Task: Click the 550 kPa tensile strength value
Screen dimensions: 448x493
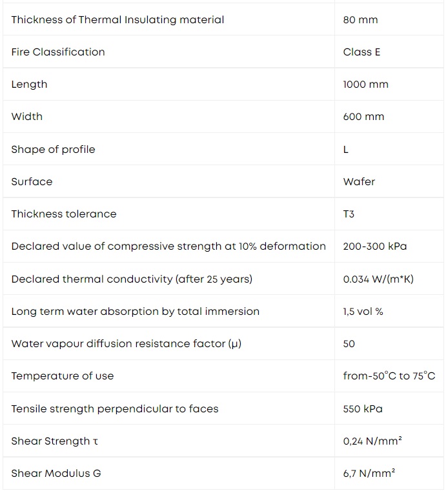Action: point(363,408)
